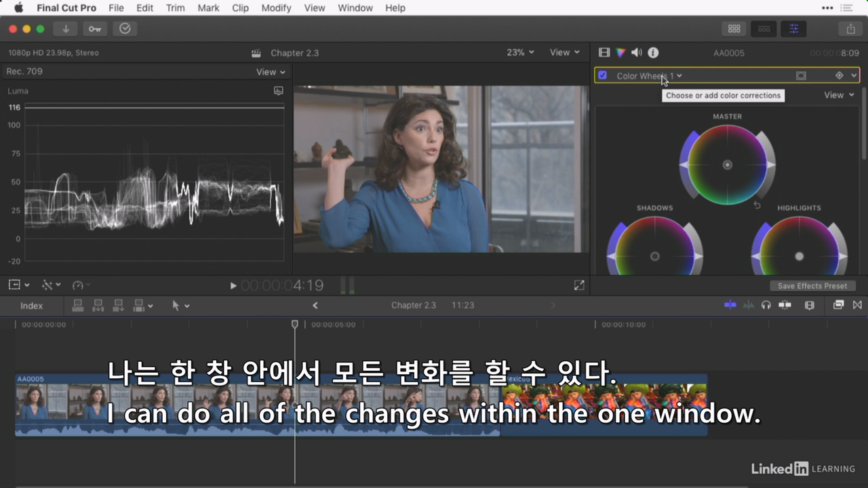Viewport: 868px width, 488px height.
Task: Toggle timeline snapping icon
Action: coord(785,305)
